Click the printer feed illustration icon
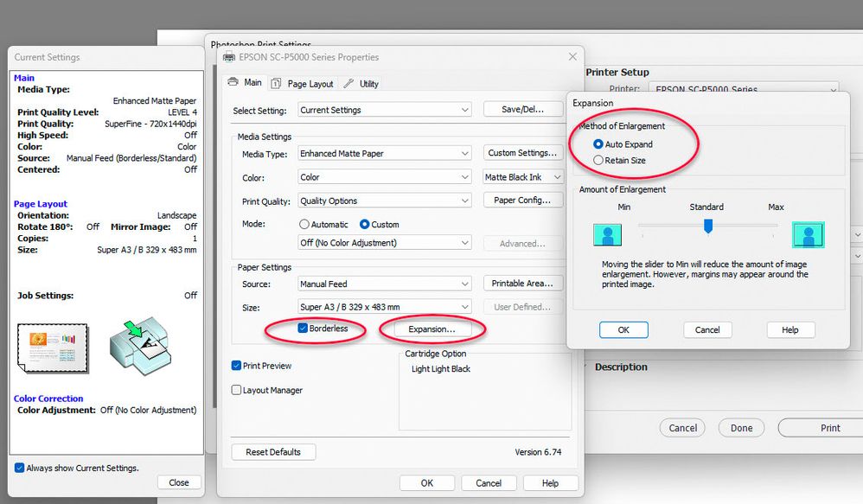863x504 pixels. (x=141, y=346)
